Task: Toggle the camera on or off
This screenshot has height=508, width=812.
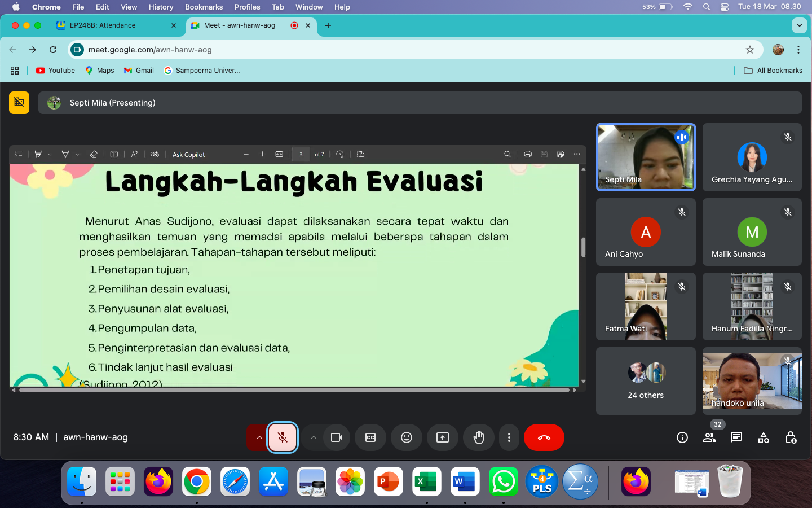Action: pyautogui.click(x=337, y=437)
